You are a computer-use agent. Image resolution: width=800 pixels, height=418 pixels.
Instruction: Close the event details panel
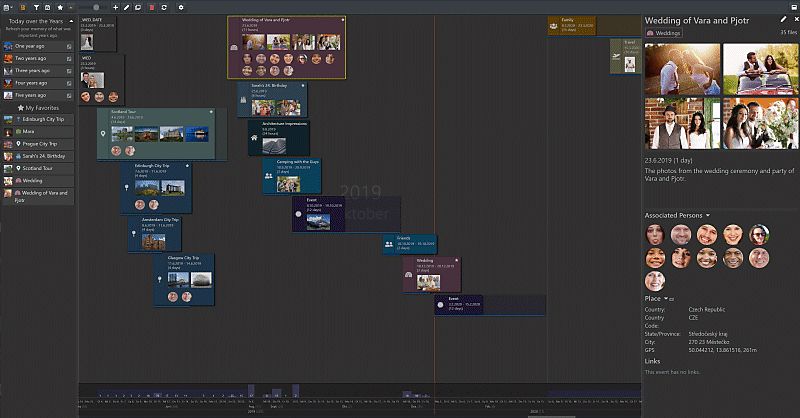(796, 19)
